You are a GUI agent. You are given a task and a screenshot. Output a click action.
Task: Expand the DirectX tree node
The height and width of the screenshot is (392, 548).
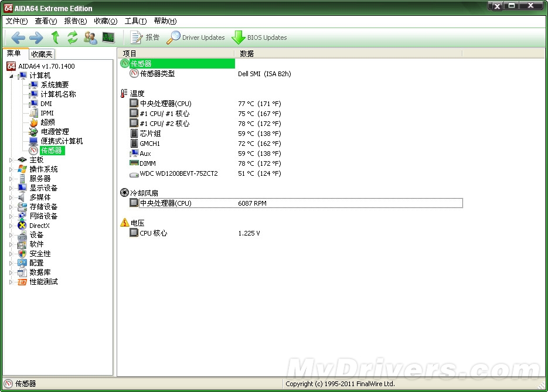pos(11,226)
